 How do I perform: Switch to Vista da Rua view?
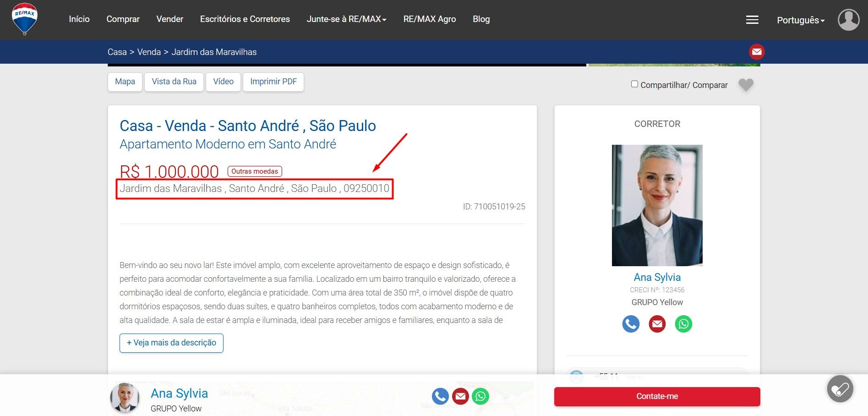pos(174,82)
